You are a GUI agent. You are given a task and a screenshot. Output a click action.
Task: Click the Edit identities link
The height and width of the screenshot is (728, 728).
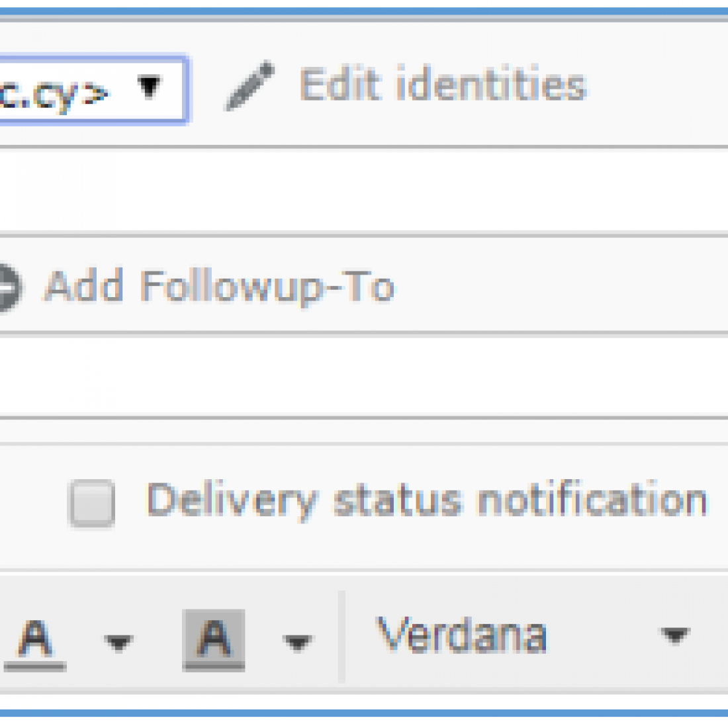coord(442,85)
